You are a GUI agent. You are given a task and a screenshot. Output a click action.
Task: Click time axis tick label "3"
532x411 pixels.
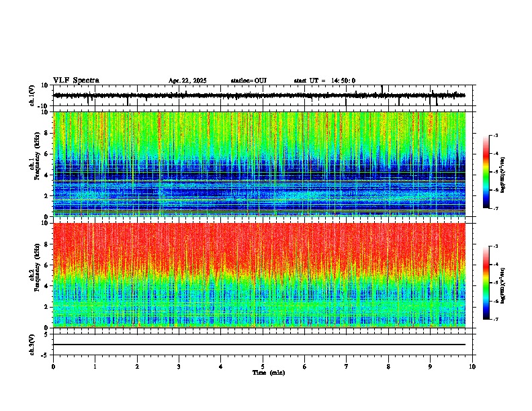(179, 367)
